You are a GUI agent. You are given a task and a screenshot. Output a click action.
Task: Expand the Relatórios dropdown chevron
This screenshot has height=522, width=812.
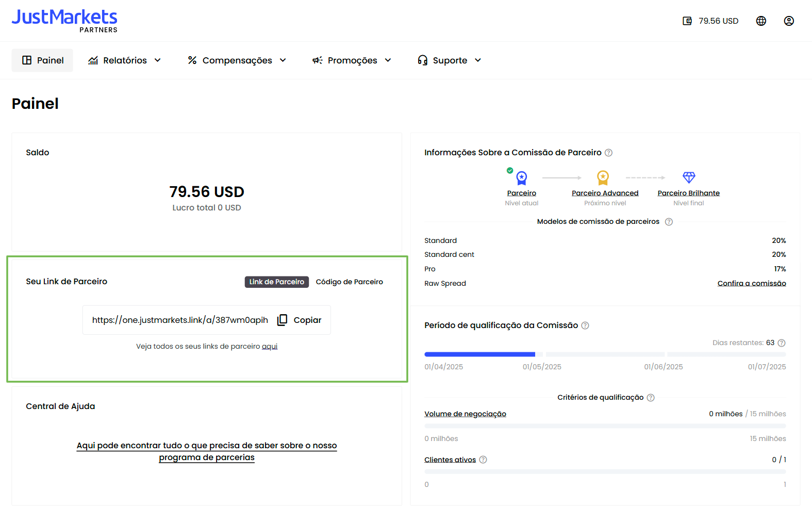click(x=158, y=60)
